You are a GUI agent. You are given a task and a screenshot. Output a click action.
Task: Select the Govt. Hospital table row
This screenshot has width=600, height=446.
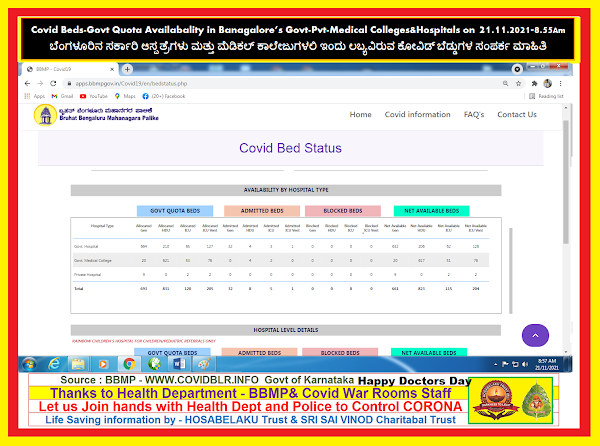click(281, 246)
